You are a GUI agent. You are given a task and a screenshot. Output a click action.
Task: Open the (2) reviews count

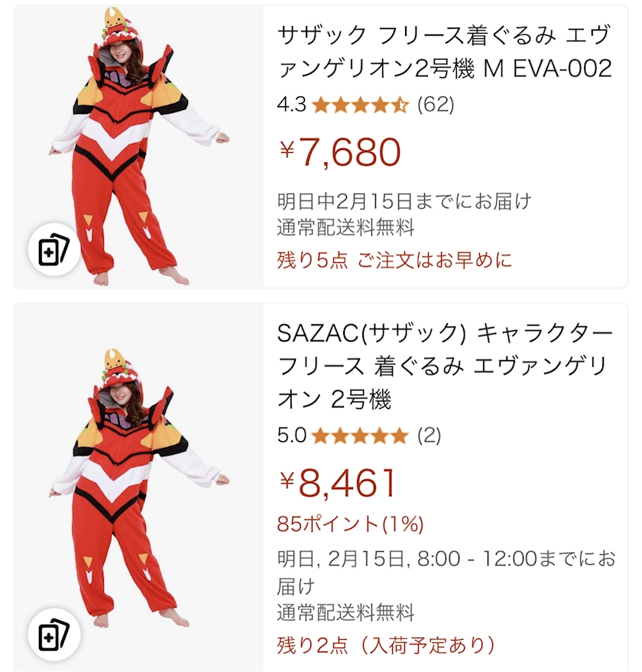430,437
